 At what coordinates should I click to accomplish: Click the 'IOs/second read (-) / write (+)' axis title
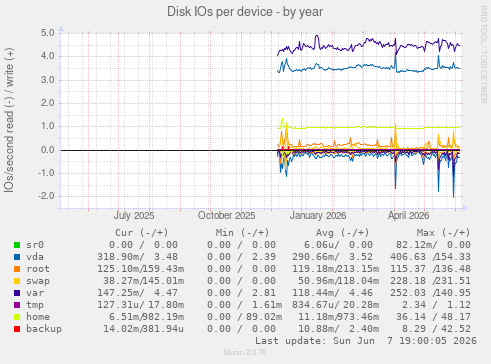tap(9, 120)
